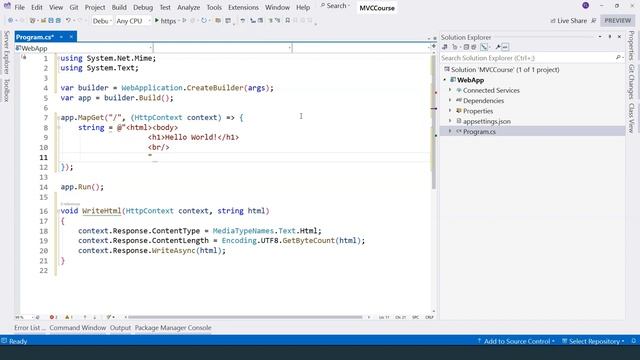This screenshot has width=640, height=360.
Task: Click Solution Explorer Sync with Active Document icon
Action: (444, 47)
